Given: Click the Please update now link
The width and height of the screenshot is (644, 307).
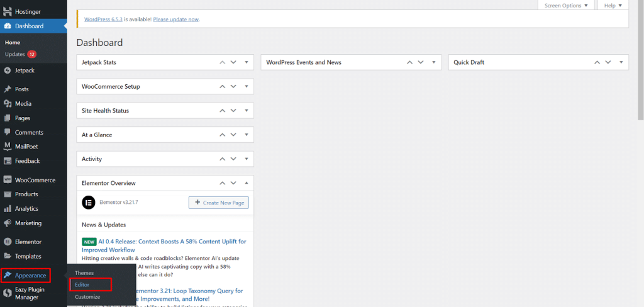Looking at the screenshot, I should pos(176,20).
